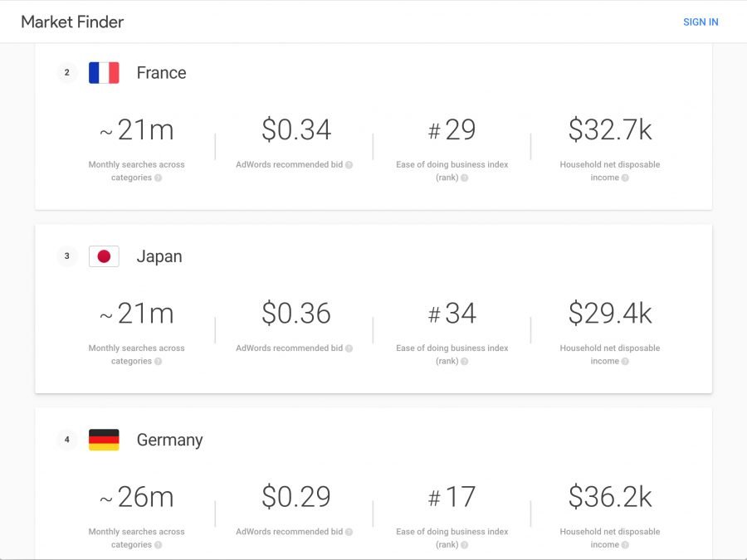This screenshot has height=560, width=747.
Task: Click Germany's $36.2k household income value
Action: click(610, 497)
